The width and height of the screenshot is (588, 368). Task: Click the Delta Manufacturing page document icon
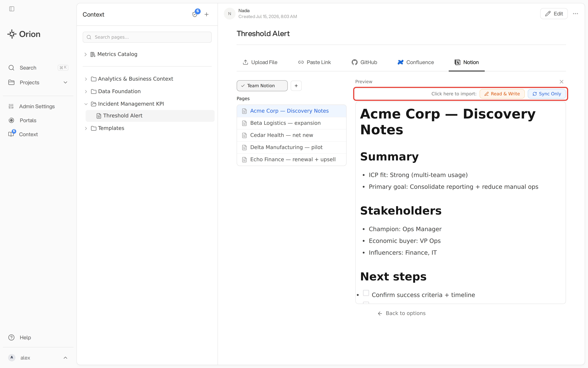pos(244,148)
